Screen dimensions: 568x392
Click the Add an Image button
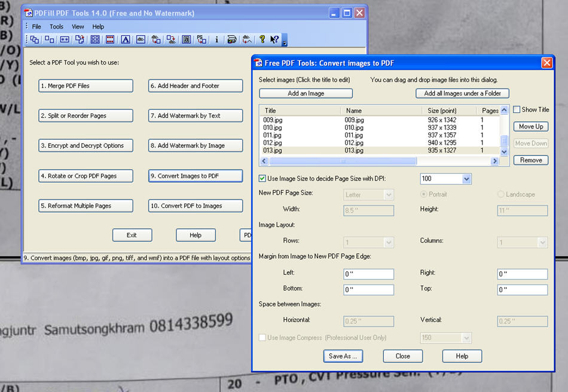[x=306, y=93]
